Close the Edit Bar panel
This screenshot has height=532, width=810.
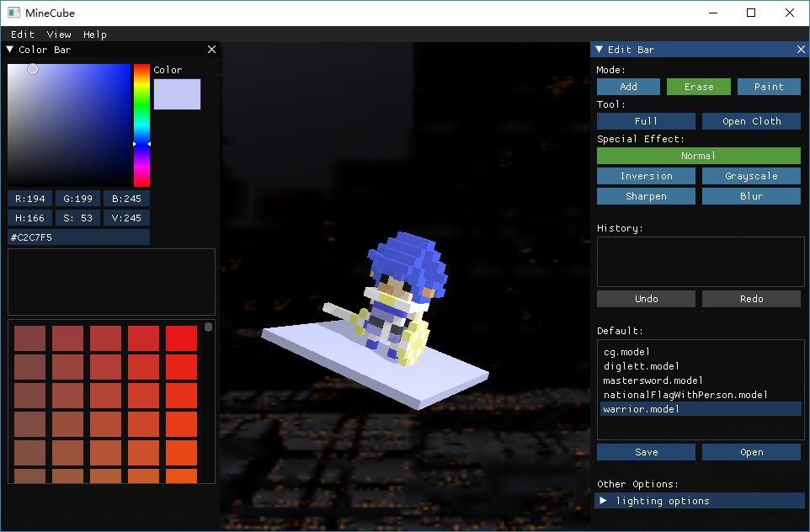(x=801, y=49)
